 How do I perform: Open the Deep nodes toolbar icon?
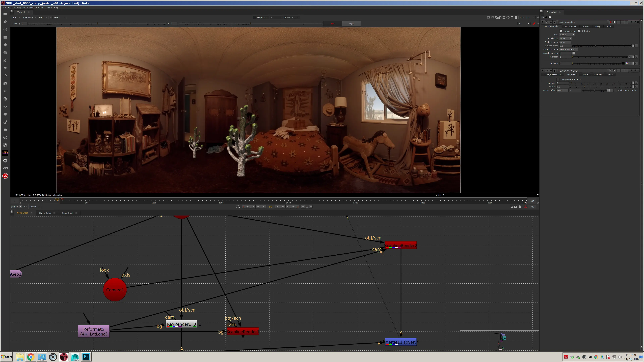tap(5, 99)
